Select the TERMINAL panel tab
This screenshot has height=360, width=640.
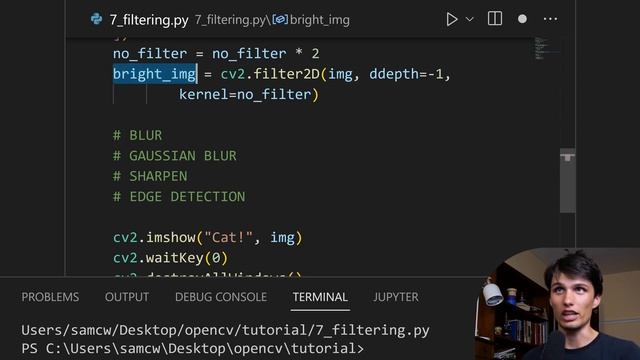pyautogui.click(x=320, y=297)
